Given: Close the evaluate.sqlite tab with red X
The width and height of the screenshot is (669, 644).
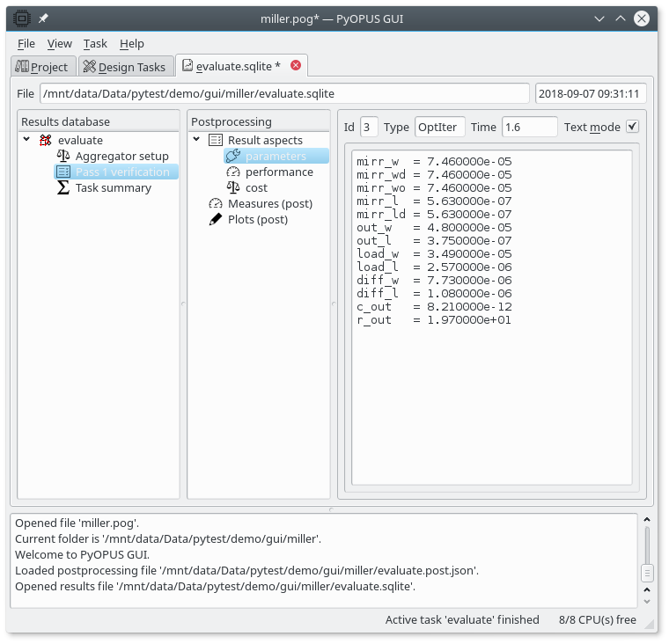Looking at the screenshot, I should [x=296, y=65].
